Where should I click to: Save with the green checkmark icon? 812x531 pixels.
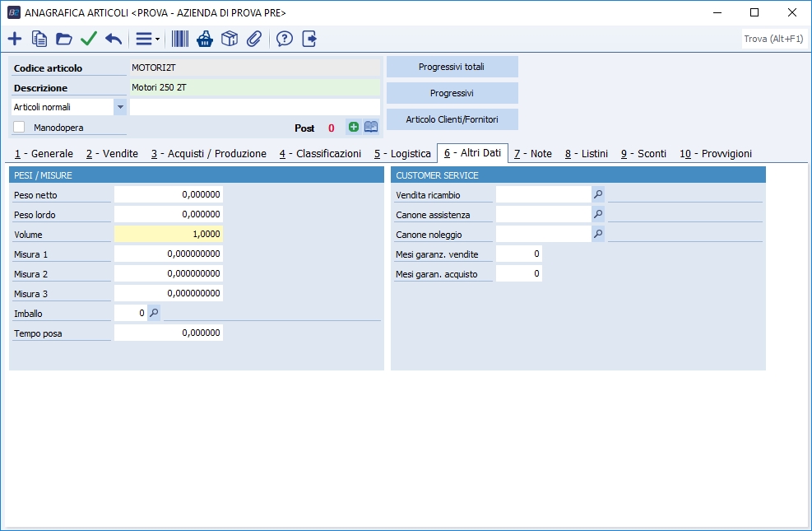89,39
